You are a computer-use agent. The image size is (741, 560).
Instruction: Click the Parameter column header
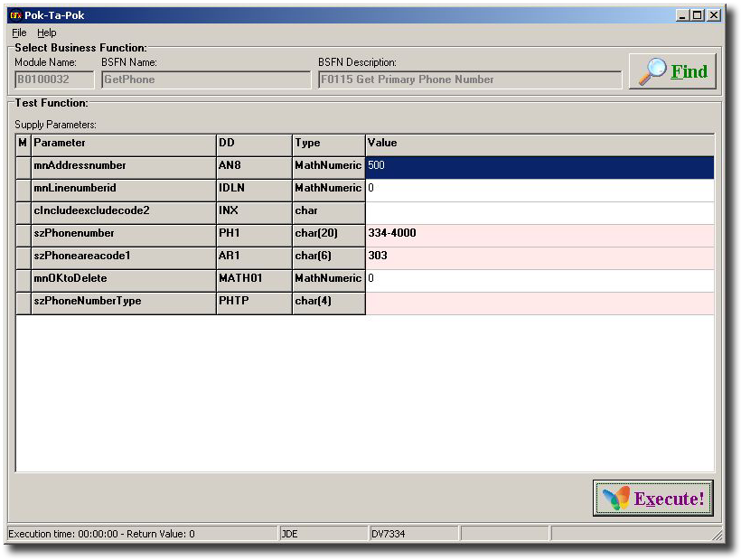click(x=123, y=145)
